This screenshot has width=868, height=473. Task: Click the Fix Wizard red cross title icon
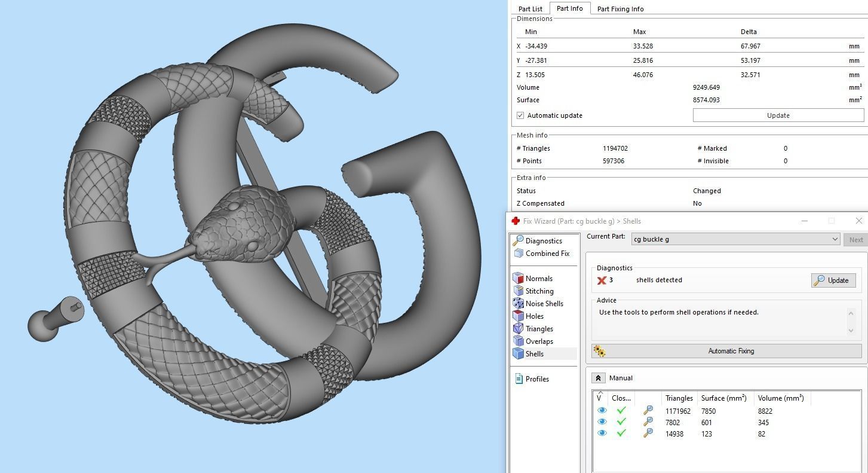click(x=516, y=221)
